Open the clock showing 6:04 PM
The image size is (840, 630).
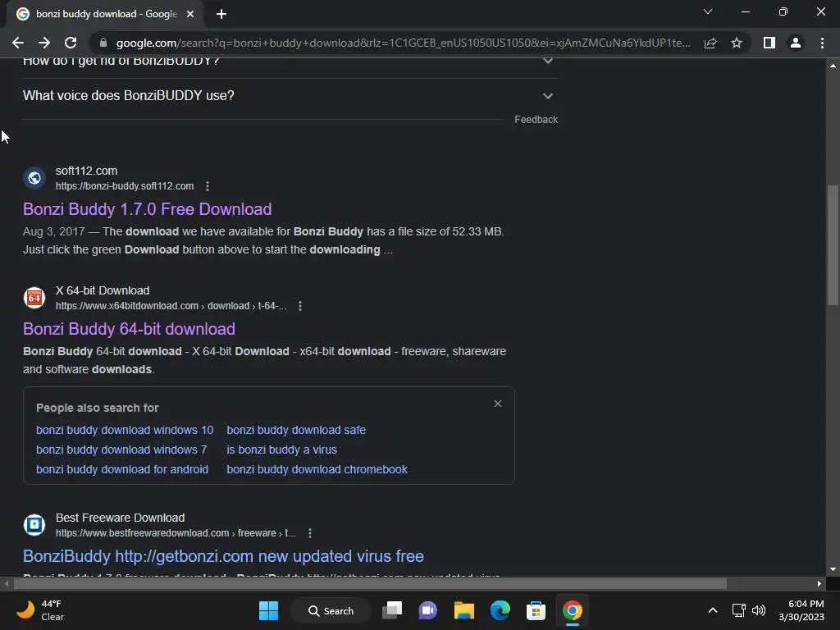point(801,610)
